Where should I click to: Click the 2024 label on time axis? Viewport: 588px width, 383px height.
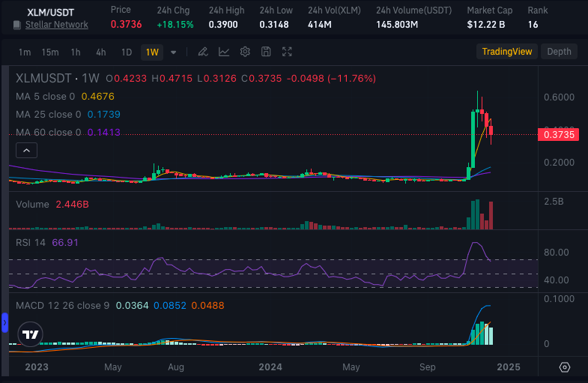point(270,367)
